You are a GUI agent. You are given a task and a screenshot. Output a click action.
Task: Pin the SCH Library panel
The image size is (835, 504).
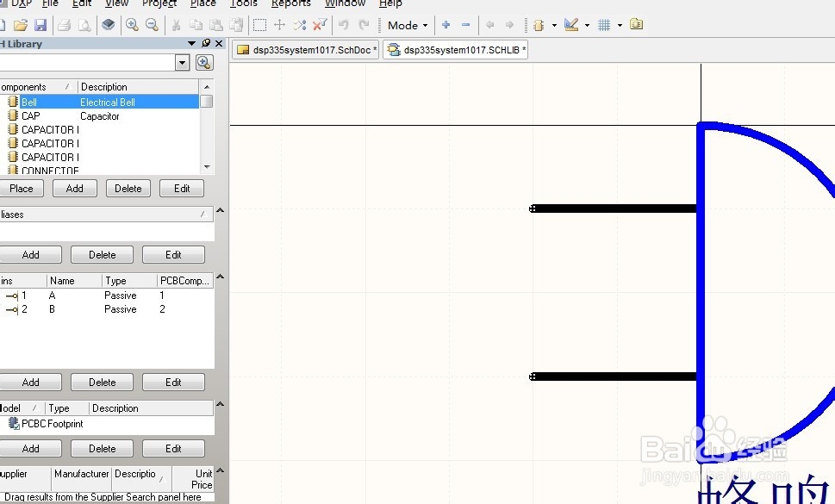coord(206,44)
